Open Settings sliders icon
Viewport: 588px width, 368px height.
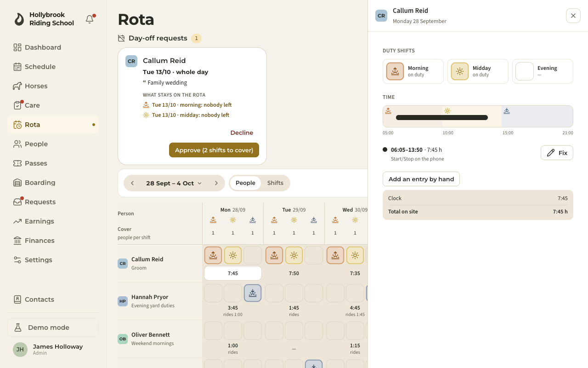17,260
